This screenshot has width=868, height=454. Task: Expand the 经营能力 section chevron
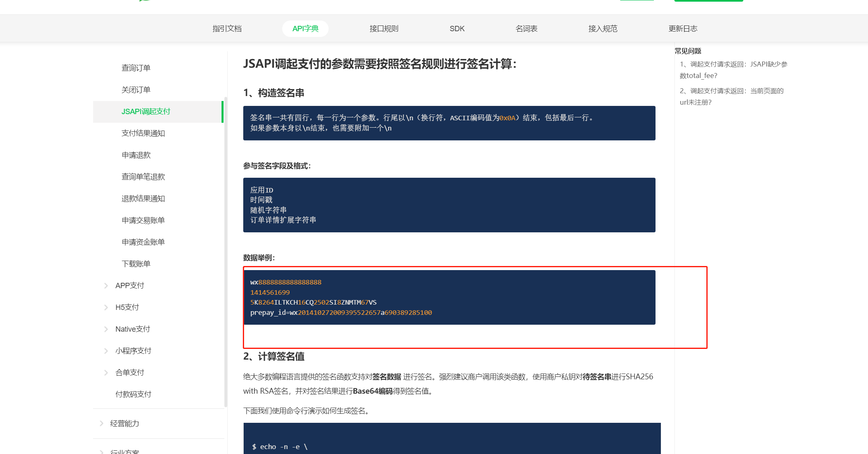pyautogui.click(x=101, y=423)
